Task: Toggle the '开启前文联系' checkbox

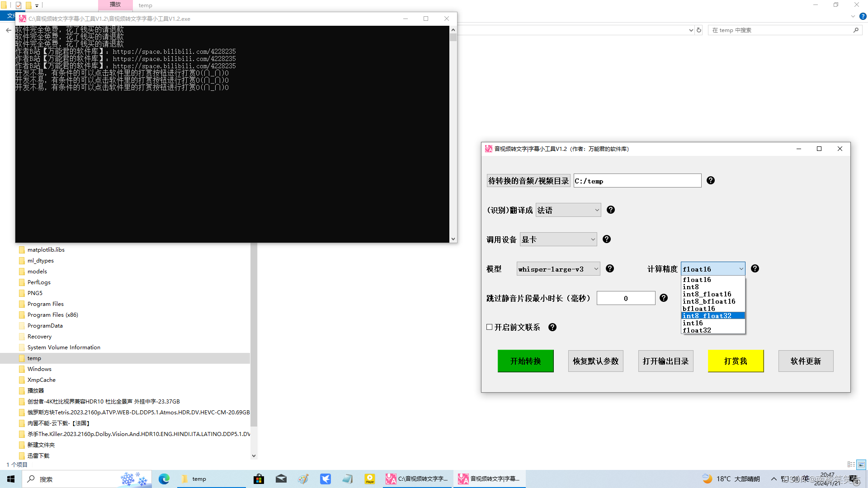Action: coord(489,327)
